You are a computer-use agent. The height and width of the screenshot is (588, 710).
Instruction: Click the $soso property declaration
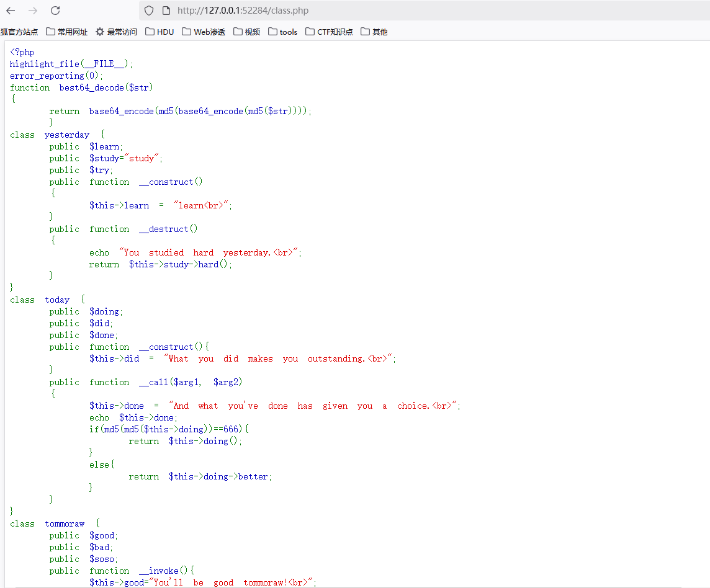(83, 559)
